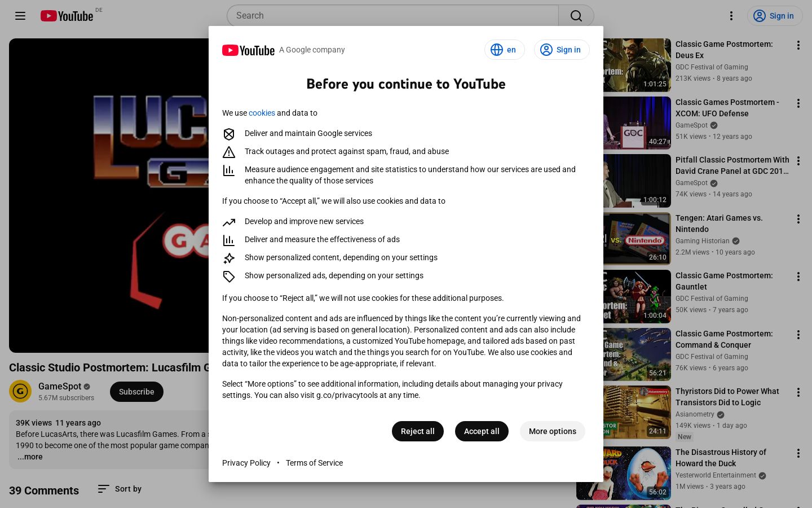The width and height of the screenshot is (812, 508).
Task: Click the Accept all button
Action: [482, 431]
